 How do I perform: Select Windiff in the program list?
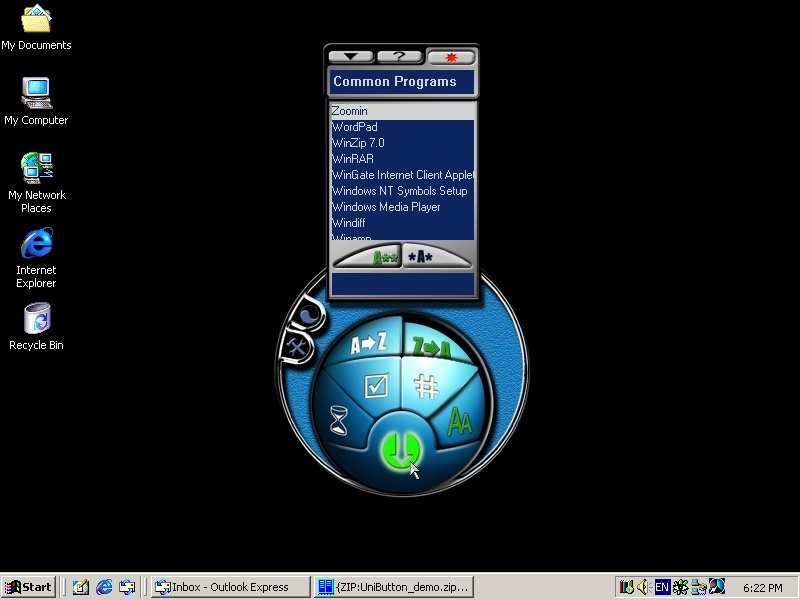click(x=402, y=223)
